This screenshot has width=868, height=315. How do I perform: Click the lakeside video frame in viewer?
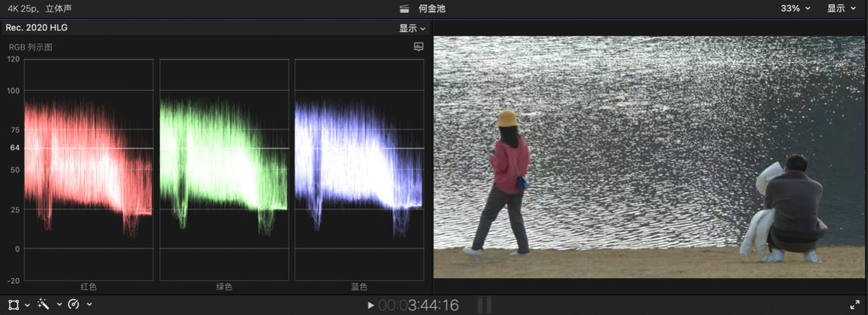pyautogui.click(x=649, y=157)
